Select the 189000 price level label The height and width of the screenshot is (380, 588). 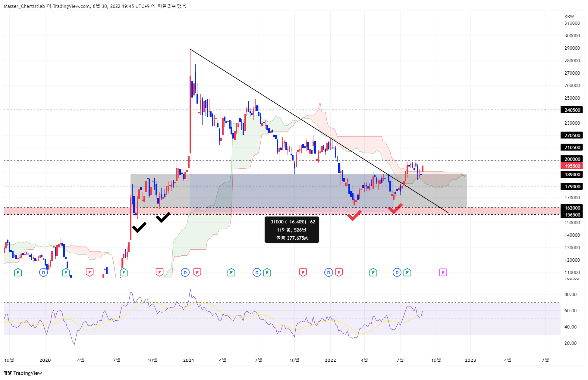pos(572,175)
